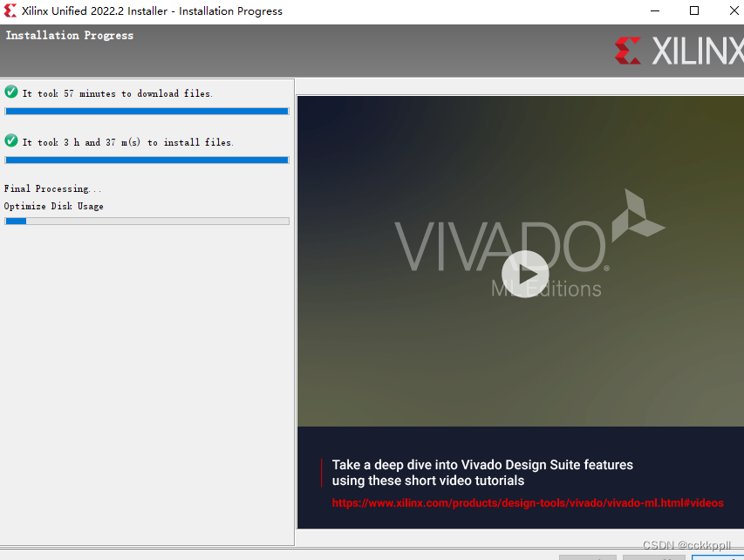Viewport: 744px width, 560px height.
Task: Click the XILINX logo in the header
Action: 679,51
